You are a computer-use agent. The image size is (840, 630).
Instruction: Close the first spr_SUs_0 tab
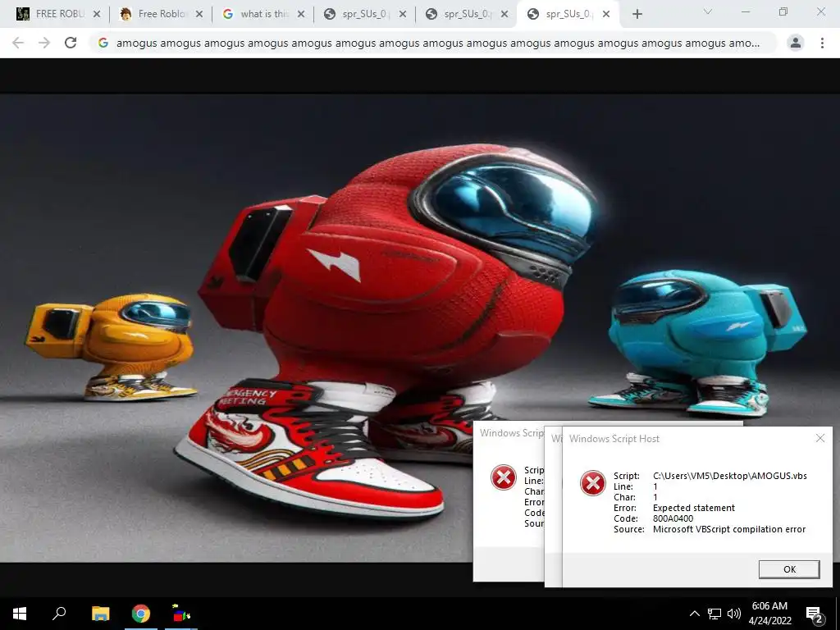click(402, 15)
